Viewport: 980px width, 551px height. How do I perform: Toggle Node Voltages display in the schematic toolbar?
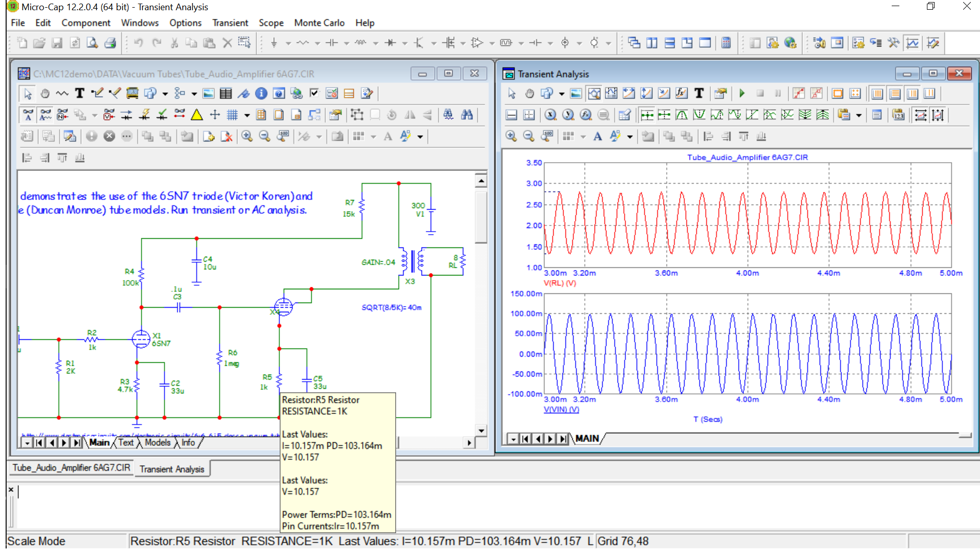click(x=109, y=115)
